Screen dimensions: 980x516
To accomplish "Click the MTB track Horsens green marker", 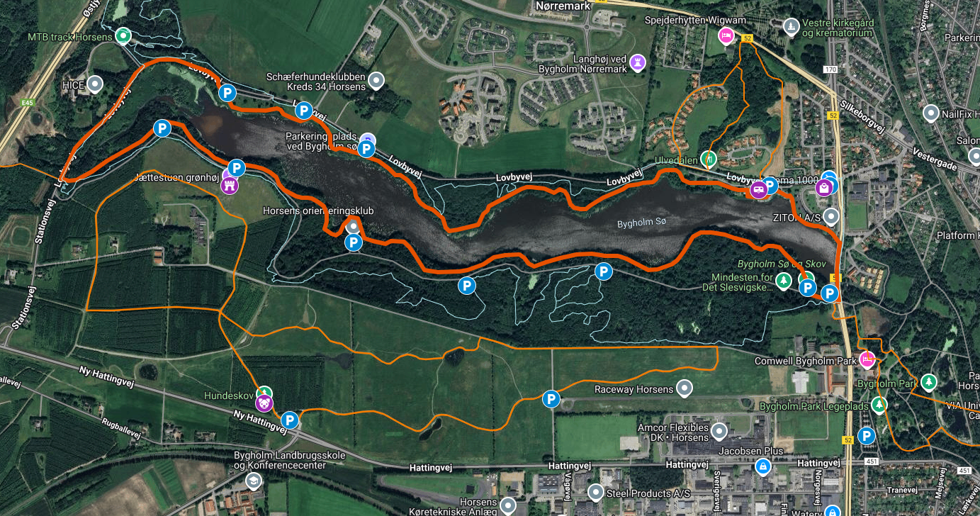I will 123,35.
